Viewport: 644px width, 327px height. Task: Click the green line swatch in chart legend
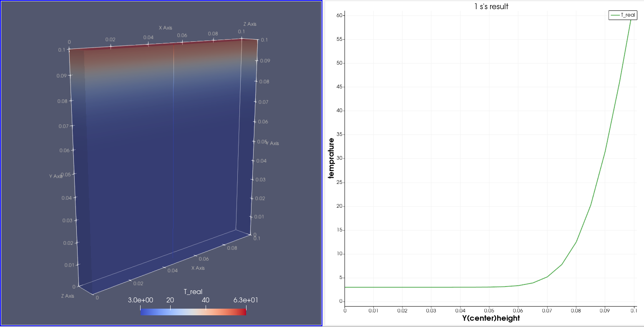[x=615, y=15]
